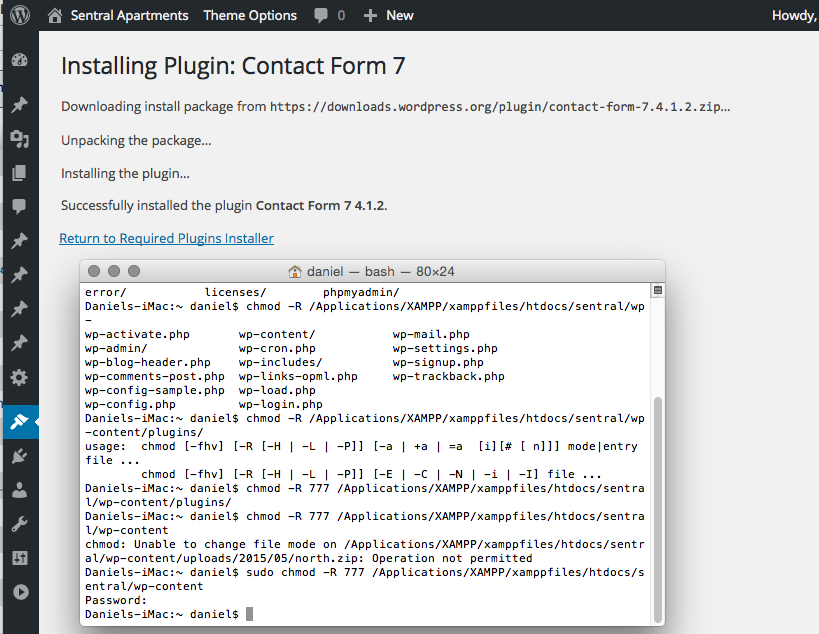
Task: Click the comments bubble in the admin bar
Action: coord(329,15)
